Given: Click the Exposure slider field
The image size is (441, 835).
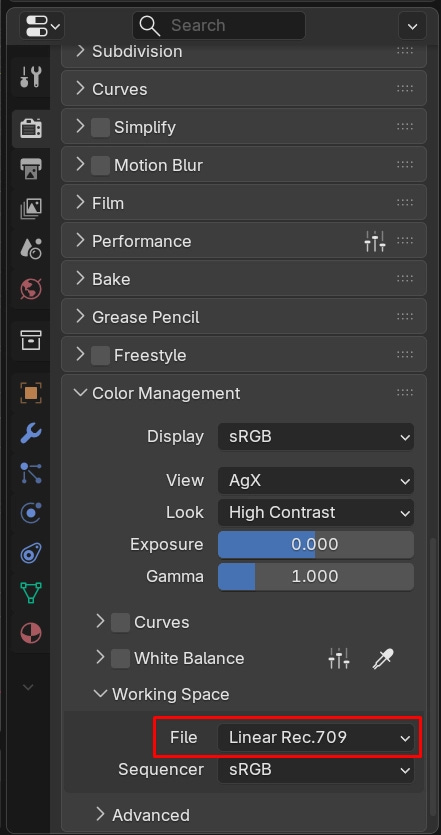Looking at the screenshot, I should (316, 544).
